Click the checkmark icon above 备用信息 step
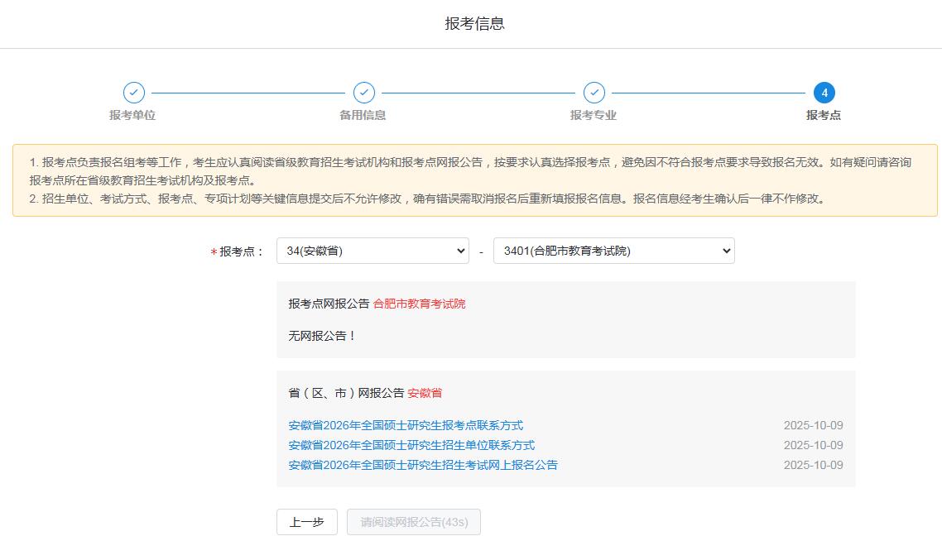 coord(363,93)
